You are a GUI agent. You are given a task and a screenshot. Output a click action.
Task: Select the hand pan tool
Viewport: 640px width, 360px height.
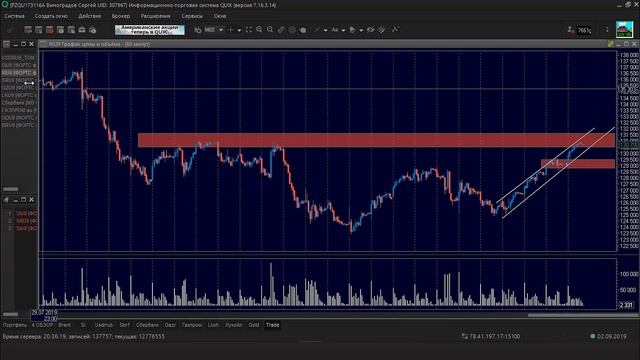pos(302,30)
